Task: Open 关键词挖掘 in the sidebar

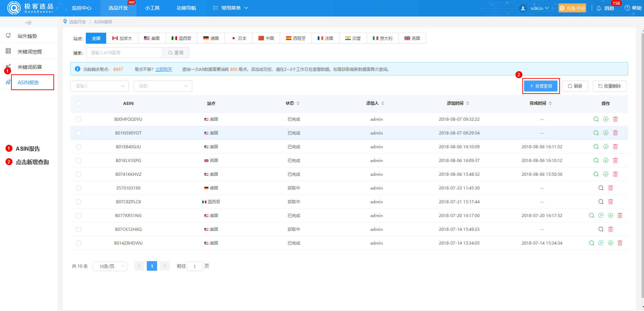Action: point(29,52)
